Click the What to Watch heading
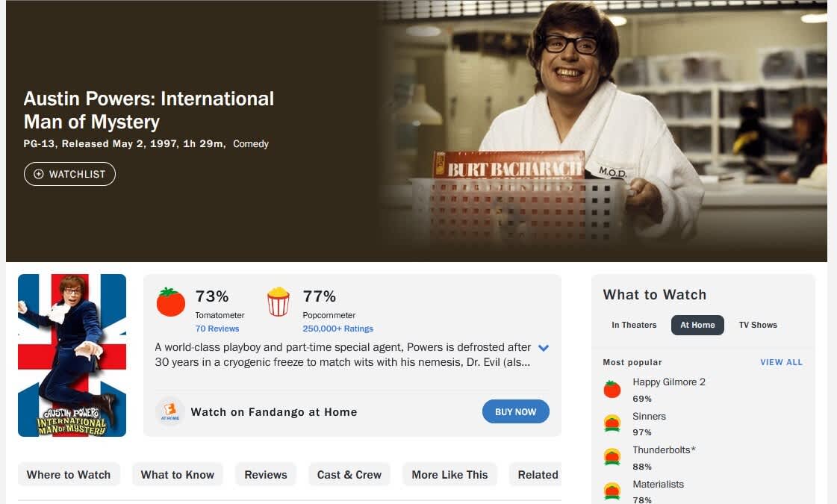Viewport: 837px width, 504px height. [654, 295]
